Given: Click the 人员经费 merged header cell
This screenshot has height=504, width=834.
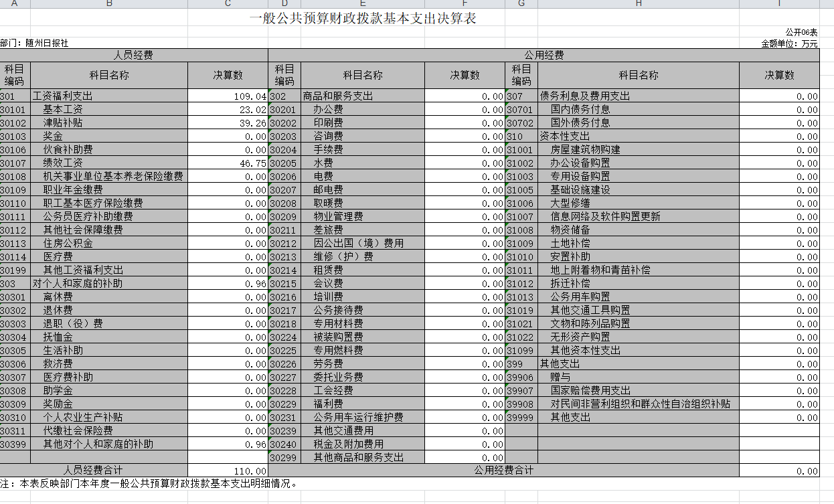Looking at the screenshot, I should tap(134, 56).
